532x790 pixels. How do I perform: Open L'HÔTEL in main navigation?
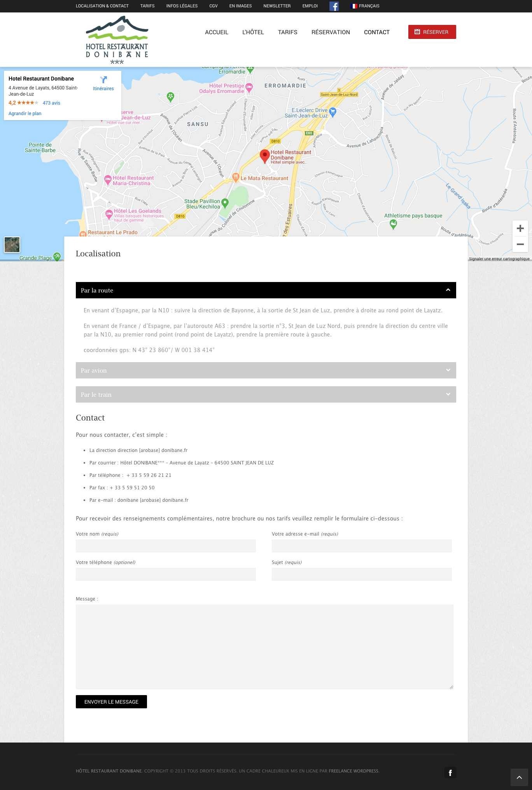(x=253, y=32)
